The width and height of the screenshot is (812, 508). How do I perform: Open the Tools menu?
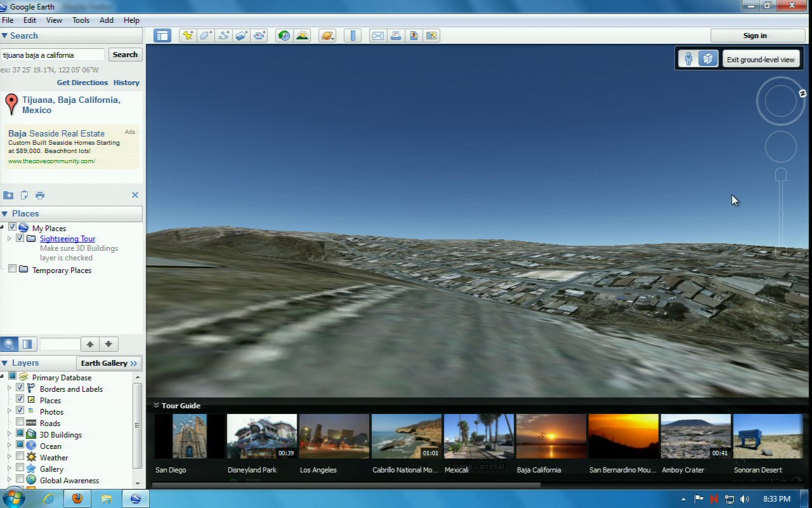click(81, 20)
